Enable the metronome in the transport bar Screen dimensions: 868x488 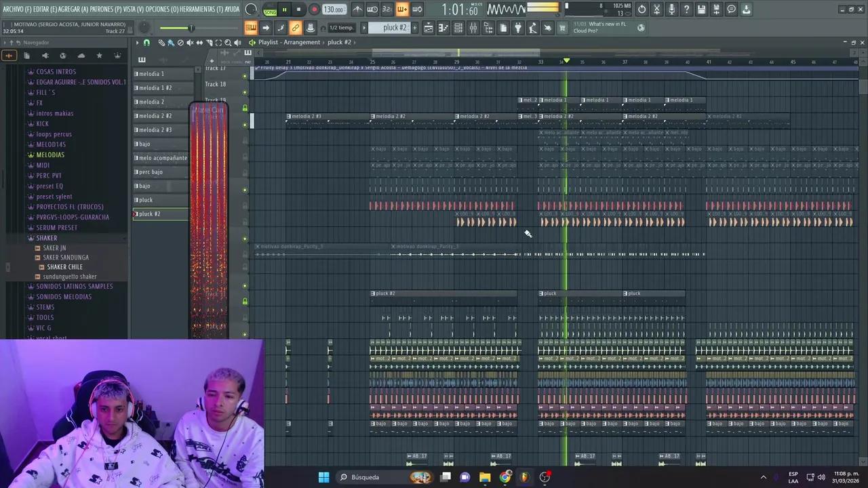tap(357, 9)
